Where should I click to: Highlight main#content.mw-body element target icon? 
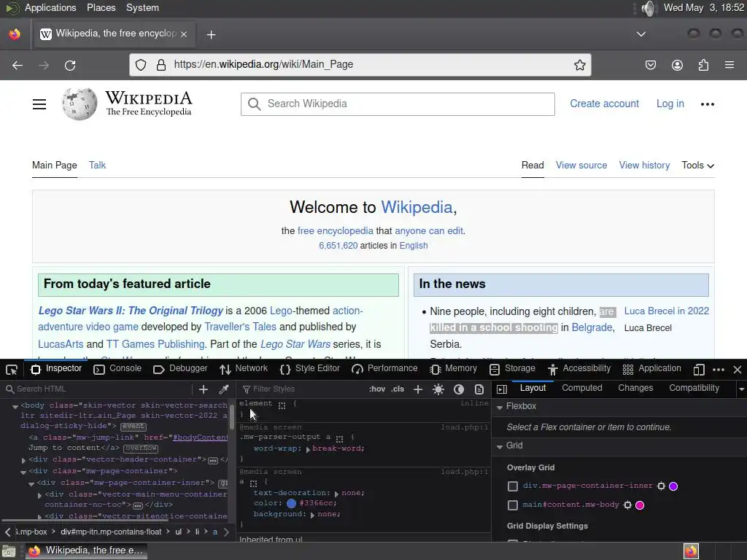pyautogui.click(x=628, y=505)
